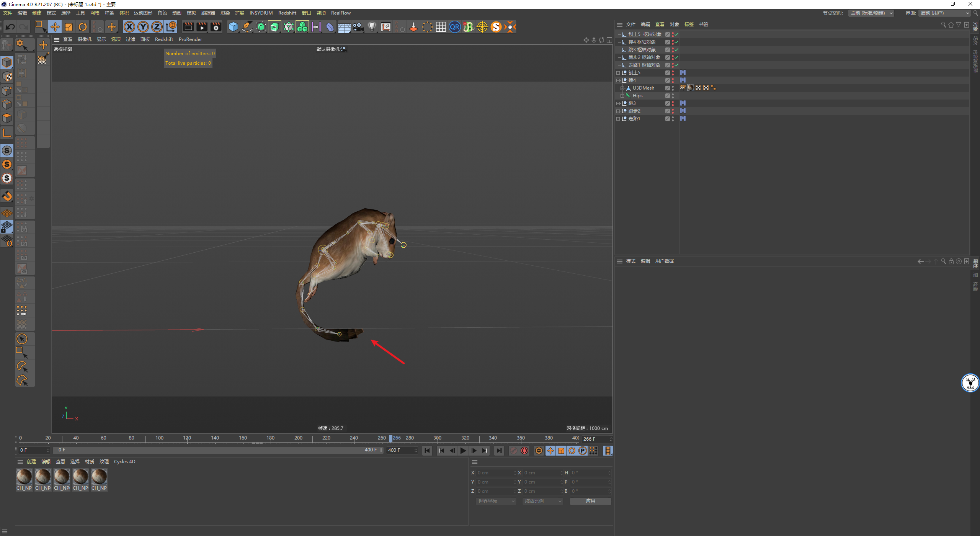Screen dimensions: 980x536
Task: Add a camera object from toolbar
Action: point(358,27)
